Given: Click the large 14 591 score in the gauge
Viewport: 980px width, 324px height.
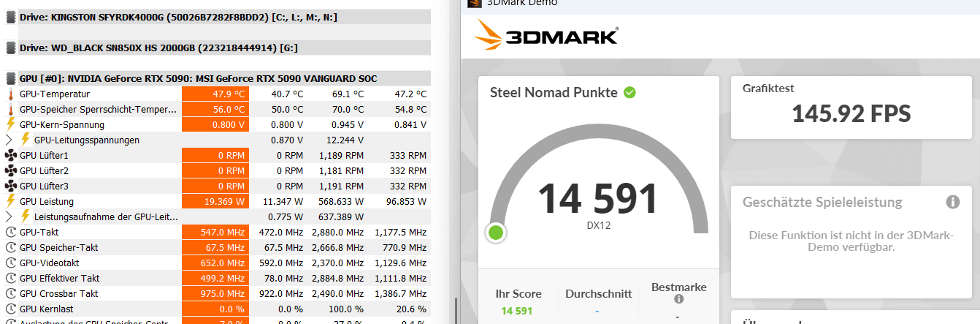Looking at the screenshot, I should click(x=598, y=198).
